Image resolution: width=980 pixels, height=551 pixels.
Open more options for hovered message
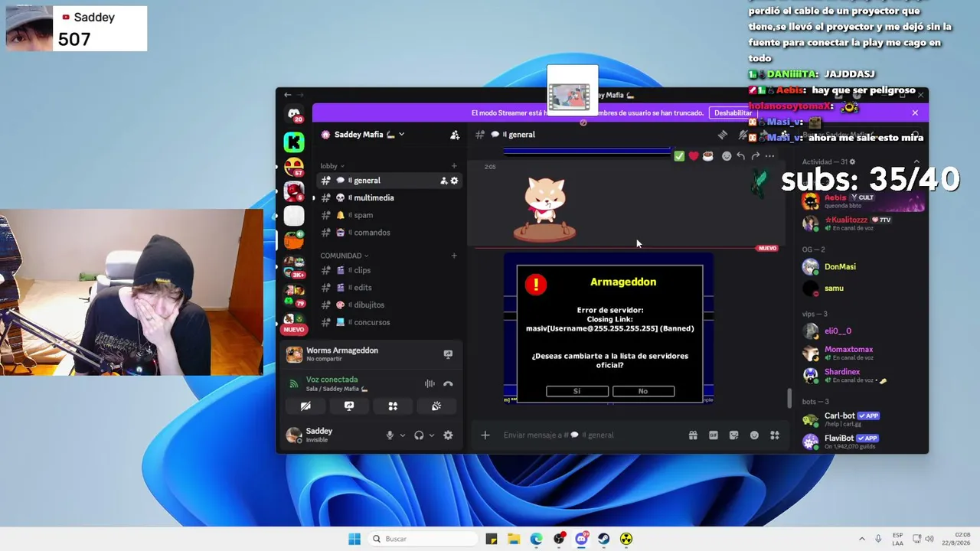(x=769, y=156)
